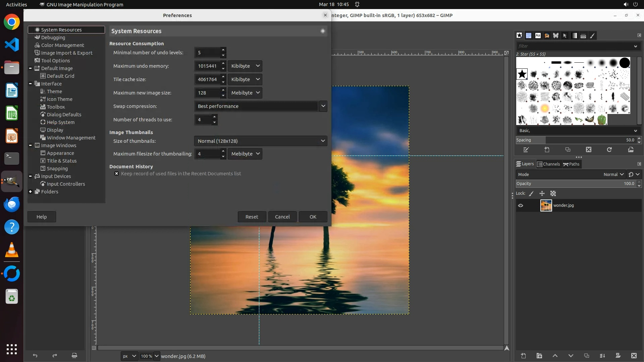Open the Size of thumbnails dropdown
Viewport: 644px width, 362px height.
pos(260,141)
